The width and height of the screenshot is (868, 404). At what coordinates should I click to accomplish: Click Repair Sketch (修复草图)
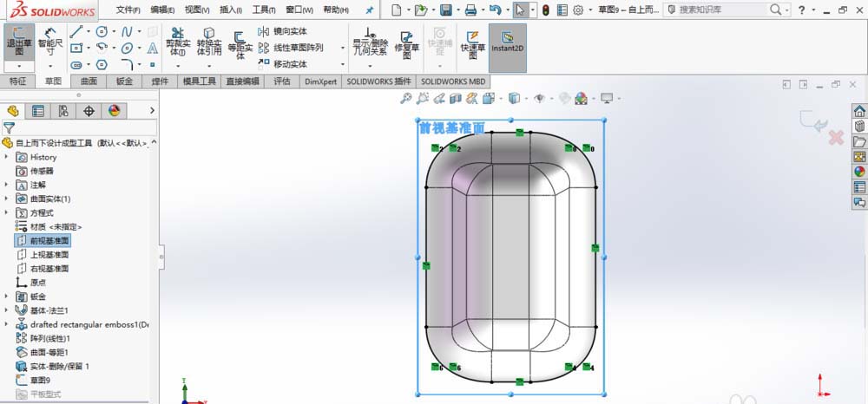click(x=407, y=45)
